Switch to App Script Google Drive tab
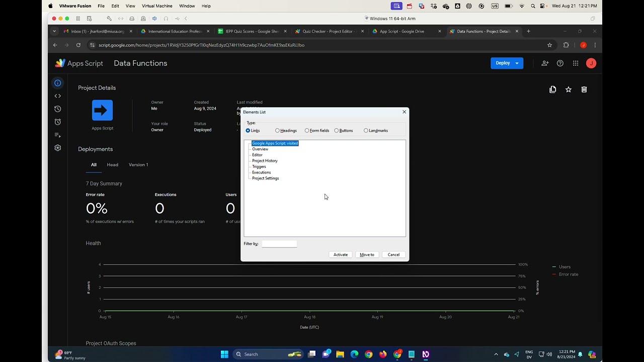 [x=407, y=31]
